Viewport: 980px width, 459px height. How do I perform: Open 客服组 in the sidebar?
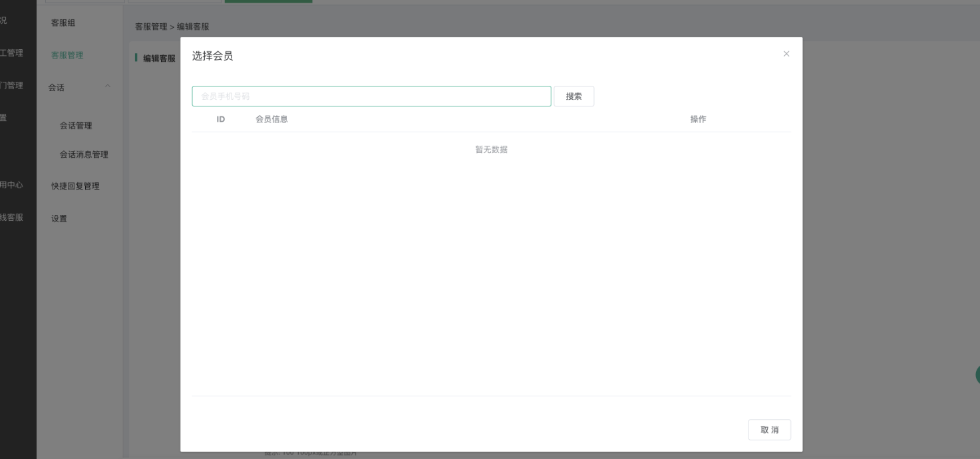click(x=63, y=23)
